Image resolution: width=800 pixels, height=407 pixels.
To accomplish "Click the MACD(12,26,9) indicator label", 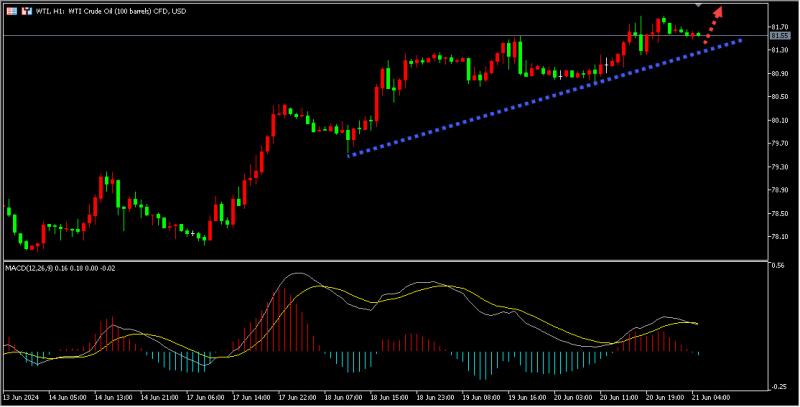I will click(60, 268).
